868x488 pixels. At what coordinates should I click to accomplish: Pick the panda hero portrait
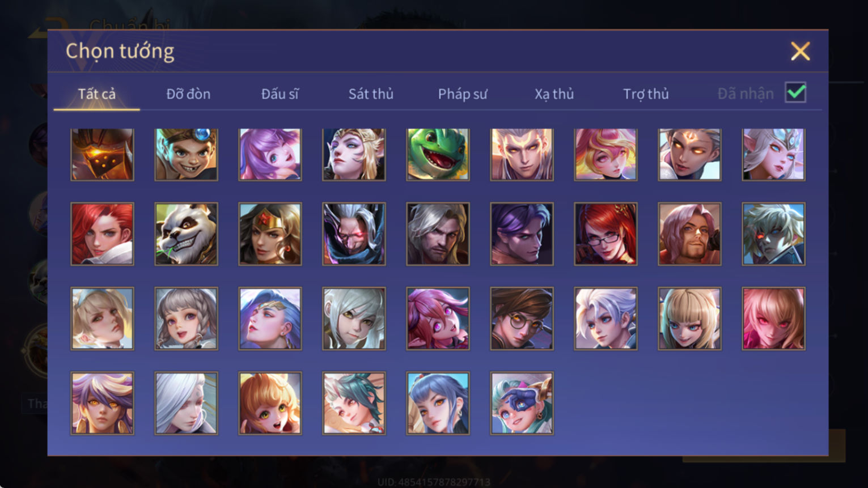point(186,234)
